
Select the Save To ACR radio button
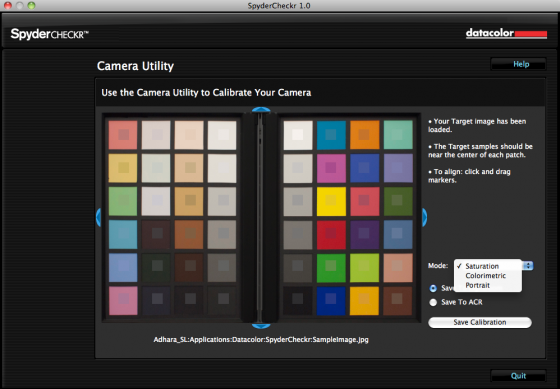click(433, 303)
